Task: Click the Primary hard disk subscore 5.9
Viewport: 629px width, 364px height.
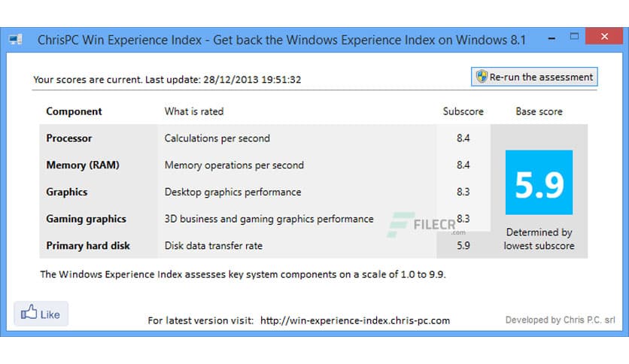Action: pos(463,246)
